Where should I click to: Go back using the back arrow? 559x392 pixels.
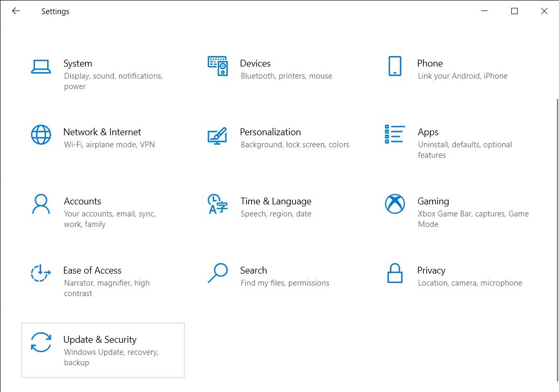[16, 11]
